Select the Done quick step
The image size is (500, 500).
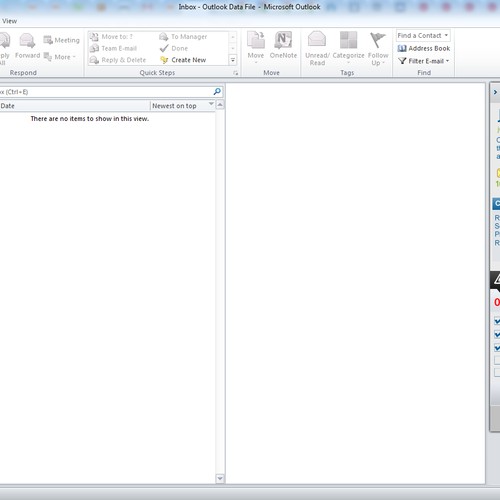[174, 48]
